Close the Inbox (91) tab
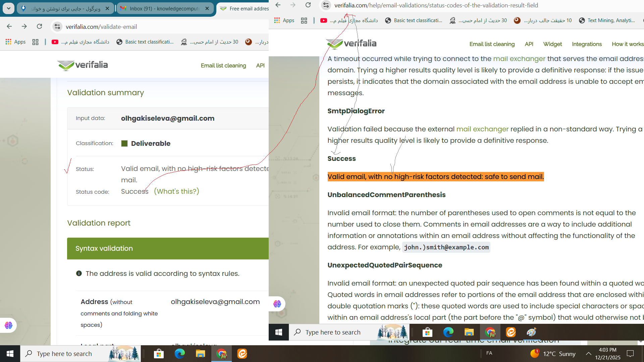The width and height of the screenshot is (644, 362). click(x=207, y=8)
